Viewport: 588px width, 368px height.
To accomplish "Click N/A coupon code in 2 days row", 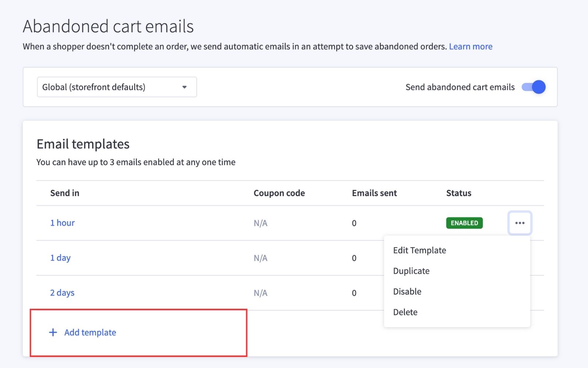I will tap(261, 293).
